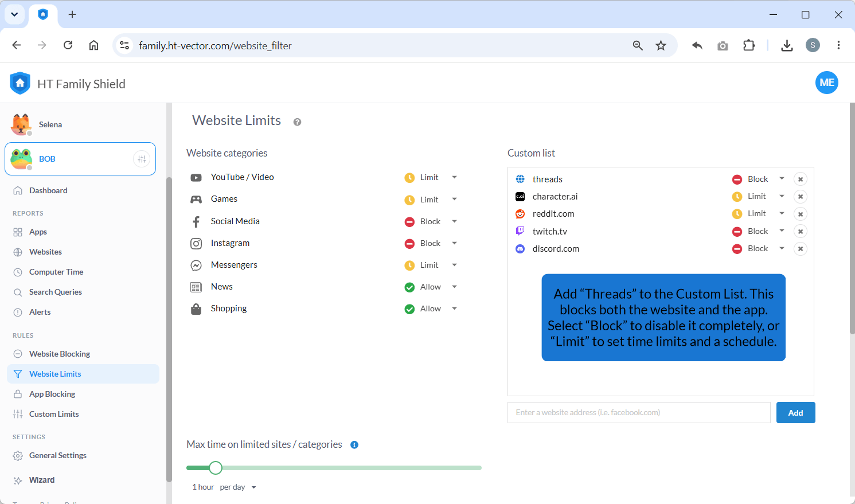Select the Selena profile
The image size is (855, 504).
point(50,124)
